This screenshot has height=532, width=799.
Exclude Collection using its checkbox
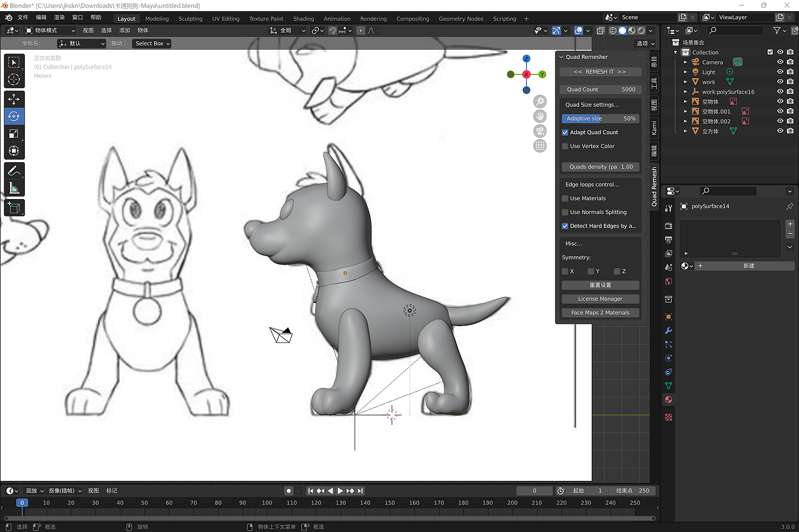pyautogui.click(x=770, y=52)
